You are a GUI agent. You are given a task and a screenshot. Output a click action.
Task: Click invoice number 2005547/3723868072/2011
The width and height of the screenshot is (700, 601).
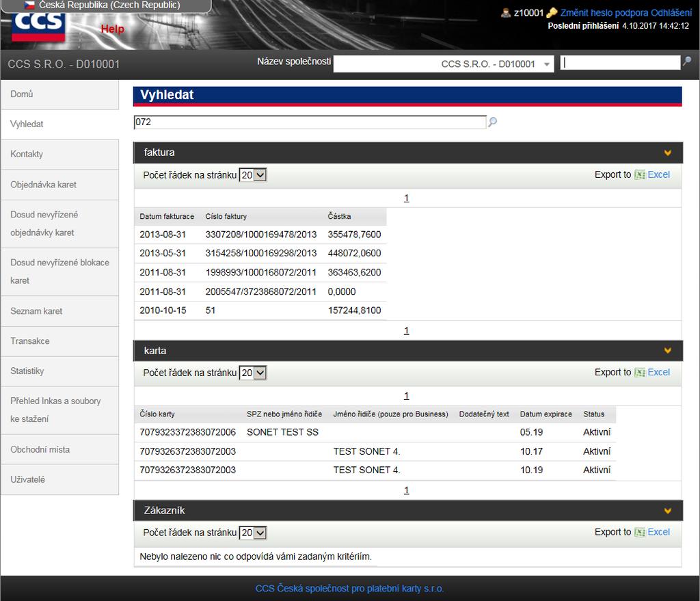tap(260, 292)
